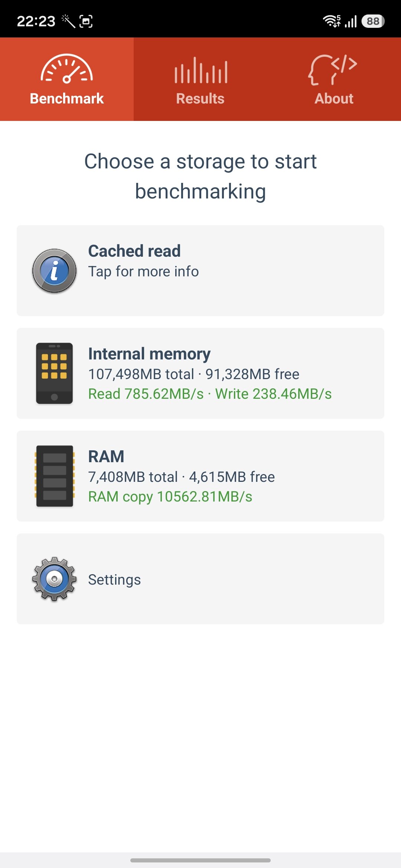Select the Benchmark tab label
Screen dimensions: 401x868
(x=67, y=99)
